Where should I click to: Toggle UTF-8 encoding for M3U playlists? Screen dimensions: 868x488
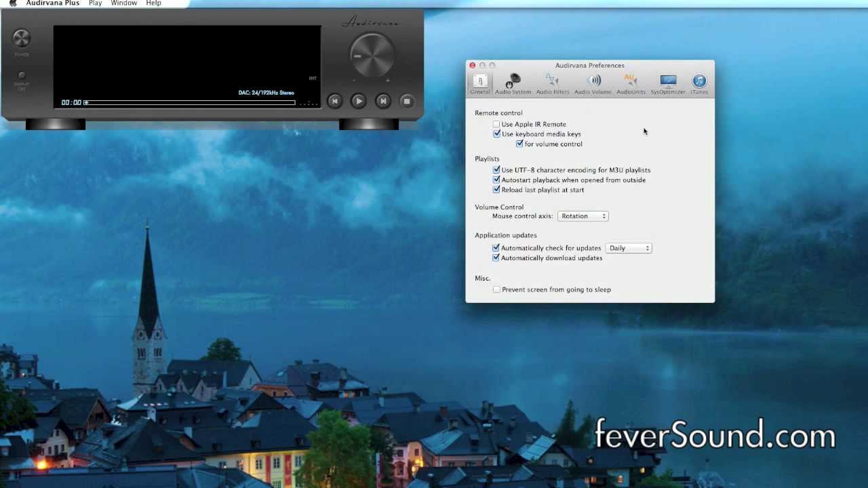pyautogui.click(x=496, y=170)
